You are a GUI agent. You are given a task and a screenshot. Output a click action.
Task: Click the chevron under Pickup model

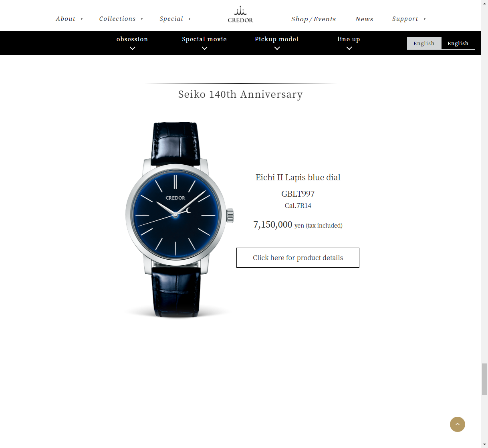click(277, 48)
